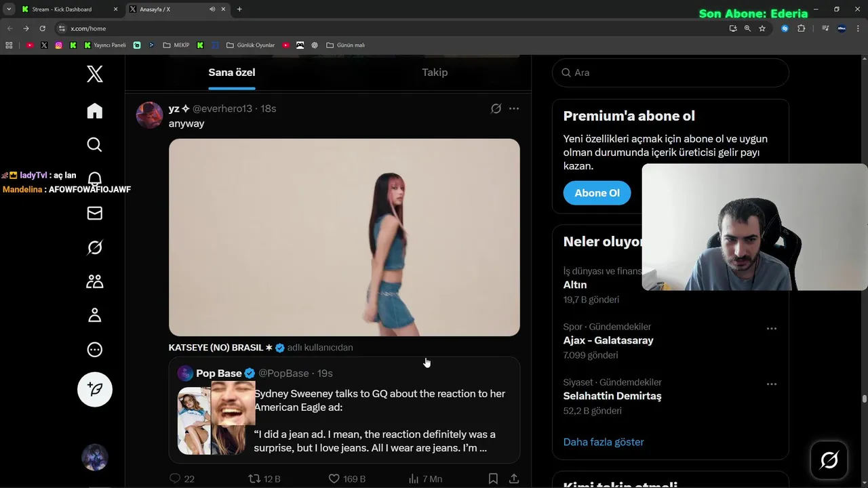Open Ajax - Galatasaray trend
Image resolution: width=868 pixels, height=488 pixels.
point(608,340)
